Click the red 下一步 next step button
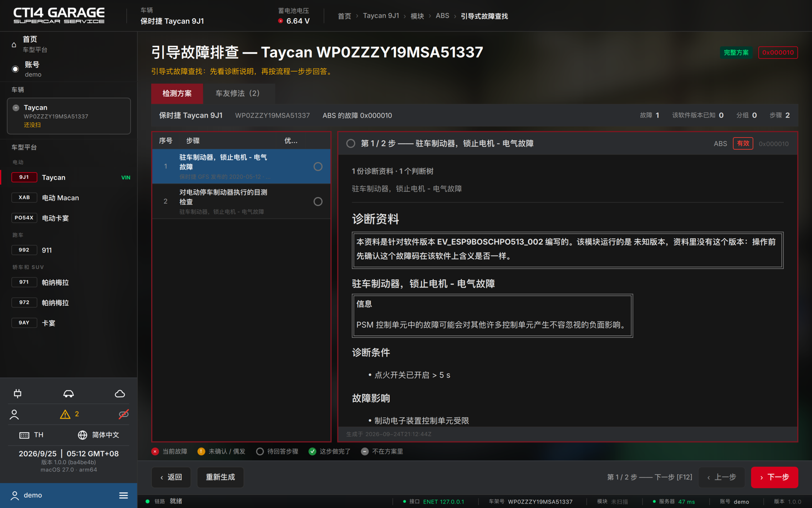 click(x=774, y=478)
